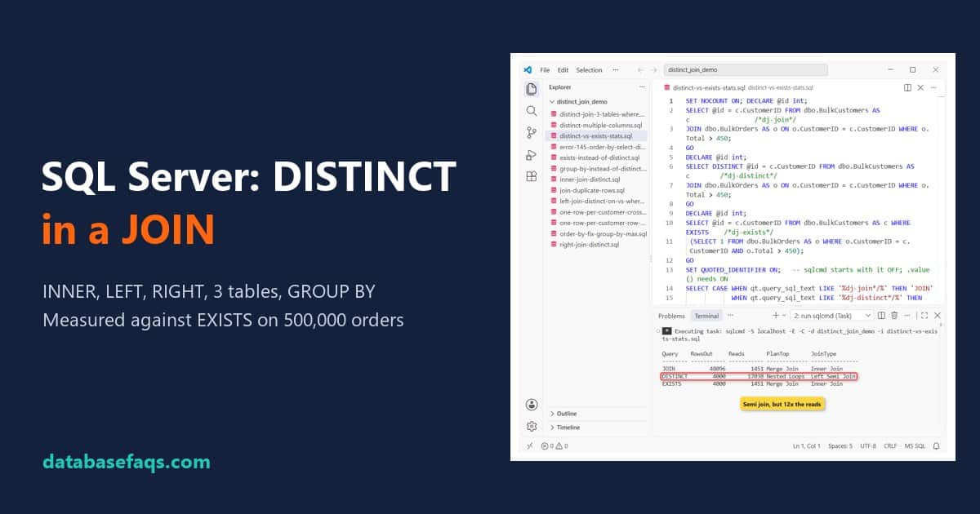Open the Manage gear icon
The image size is (980, 514).
tap(532, 426)
